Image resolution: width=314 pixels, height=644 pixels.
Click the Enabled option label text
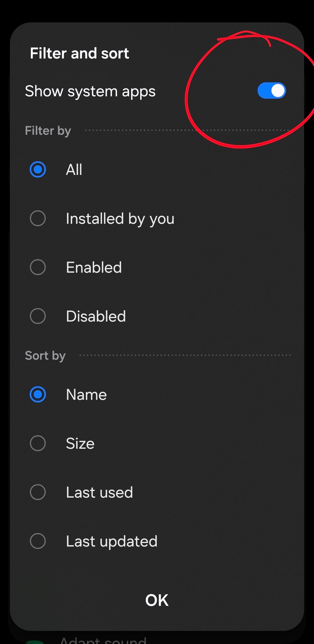click(x=94, y=268)
